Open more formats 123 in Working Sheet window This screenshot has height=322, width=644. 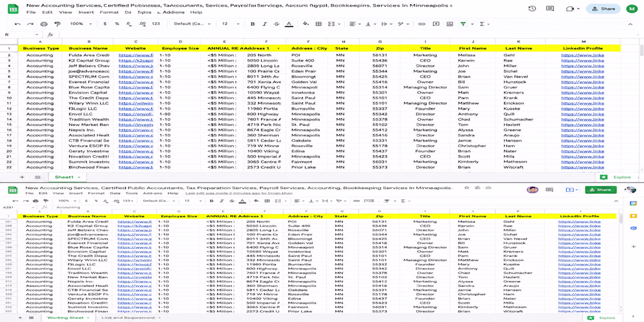pos(129,201)
